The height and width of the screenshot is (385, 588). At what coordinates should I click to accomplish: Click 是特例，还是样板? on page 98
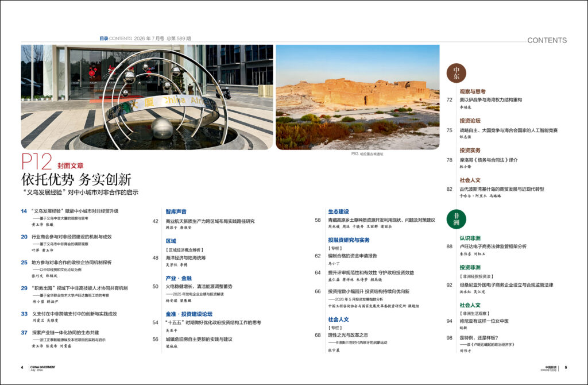[479, 338]
